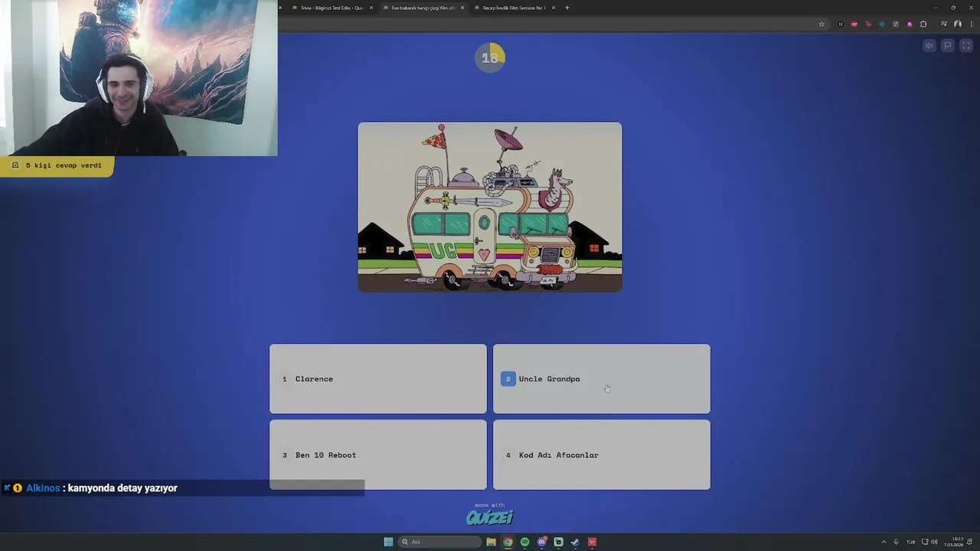
Task: Close the Trivia - Bilginizi Test Edin tab
Action: point(371,8)
